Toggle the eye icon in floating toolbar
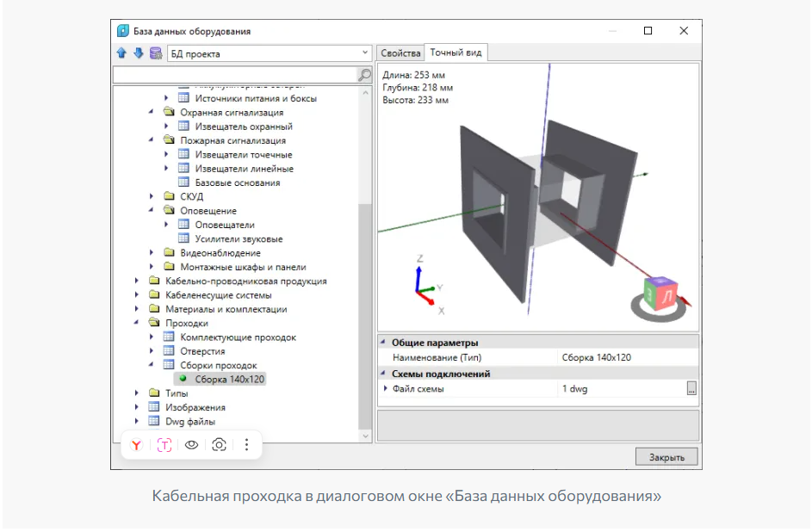812x532 pixels. (x=192, y=445)
